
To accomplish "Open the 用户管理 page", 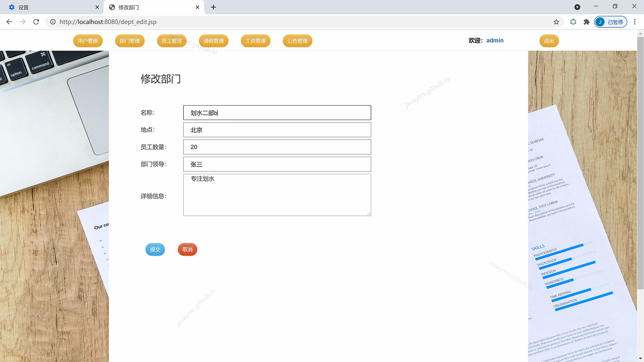I will point(88,41).
